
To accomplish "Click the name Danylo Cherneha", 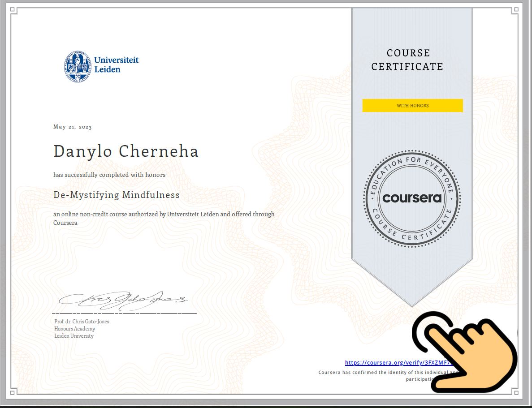I will point(126,152).
